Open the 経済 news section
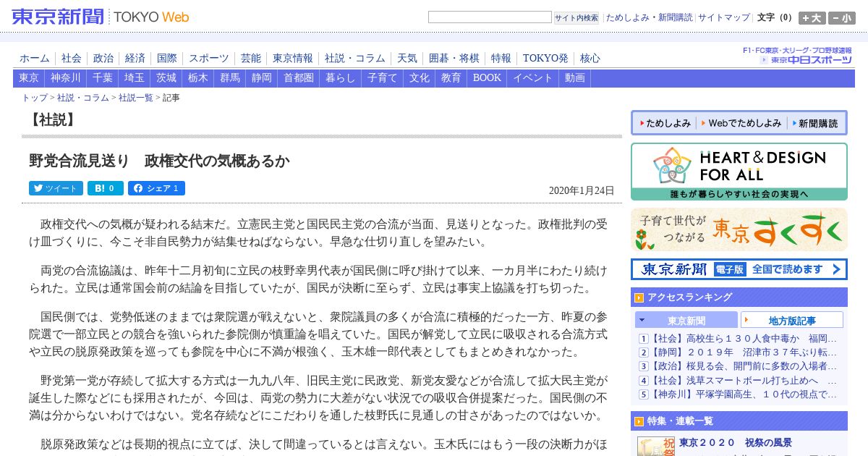Screen dimensions: 868x456 pyautogui.click(x=135, y=58)
